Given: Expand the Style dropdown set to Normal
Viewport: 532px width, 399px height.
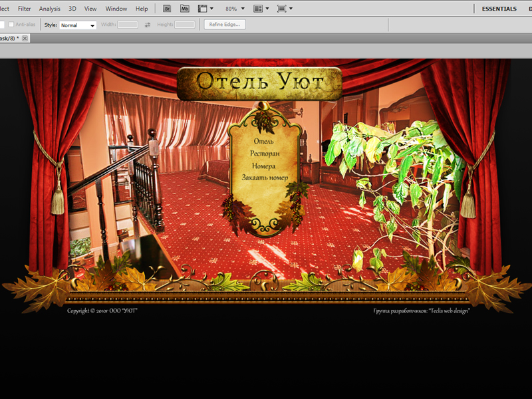Looking at the screenshot, I should tap(78, 25).
